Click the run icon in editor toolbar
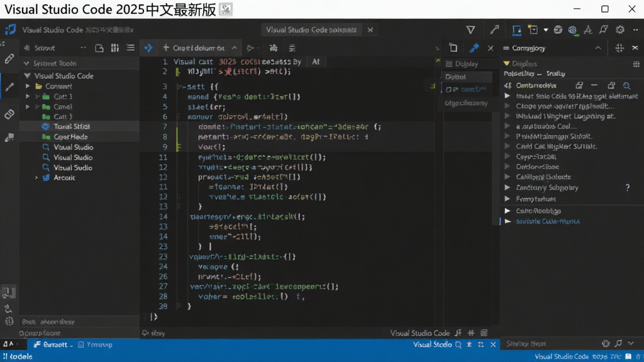 tap(250, 48)
